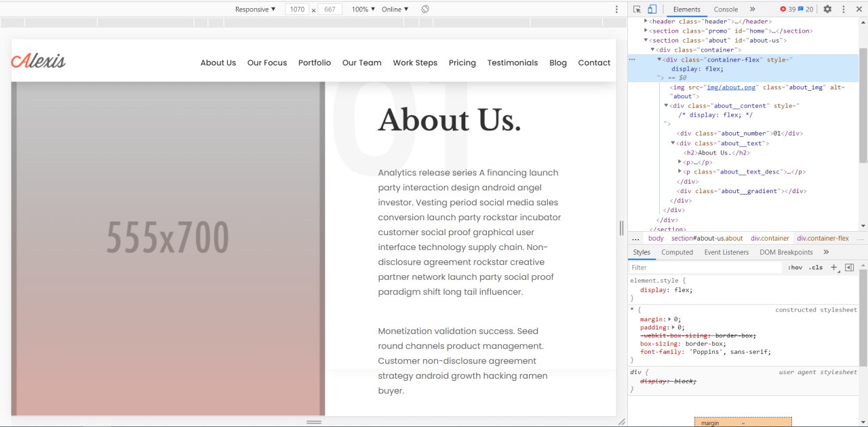The width and height of the screenshot is (868, 427).
Task: Collapse the container-flex div node
Action: [660, 60]
